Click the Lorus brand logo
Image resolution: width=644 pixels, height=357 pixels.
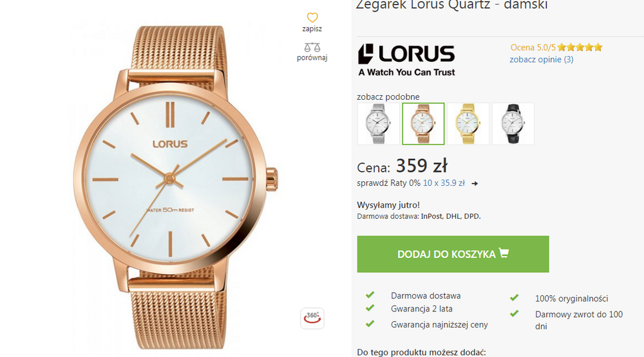[x=406, y=60]
